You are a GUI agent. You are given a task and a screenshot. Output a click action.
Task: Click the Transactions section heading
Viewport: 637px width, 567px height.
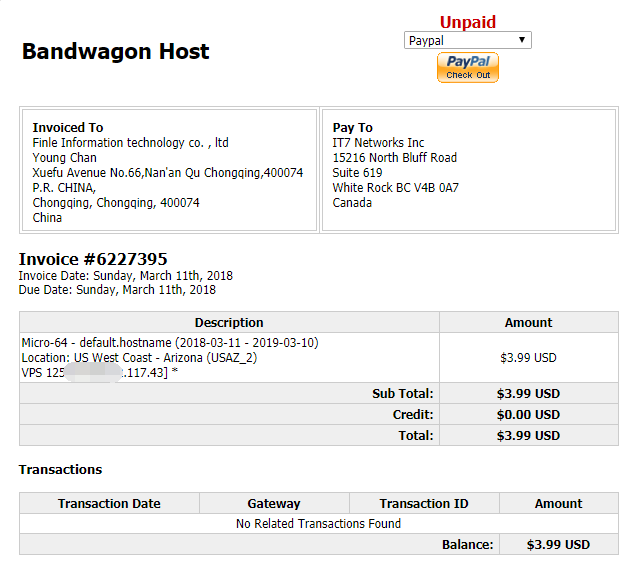click(x=60, y=469)
